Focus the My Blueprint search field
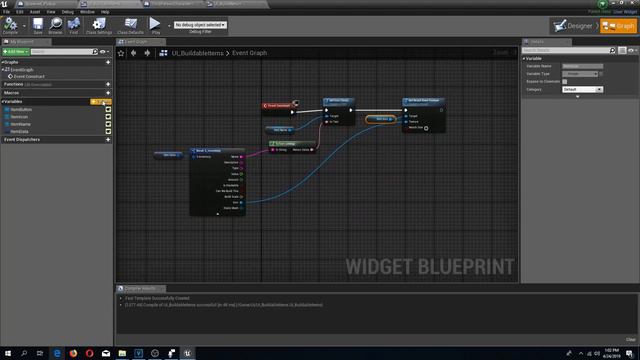 click(61, 52)
